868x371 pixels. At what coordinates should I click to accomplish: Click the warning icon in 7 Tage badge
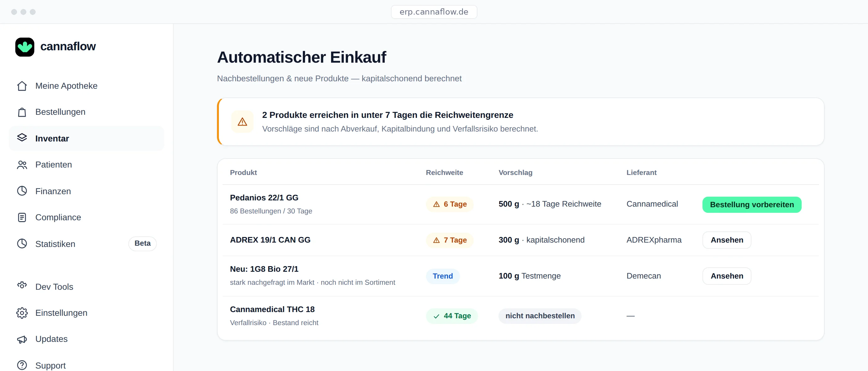[436, 240]
